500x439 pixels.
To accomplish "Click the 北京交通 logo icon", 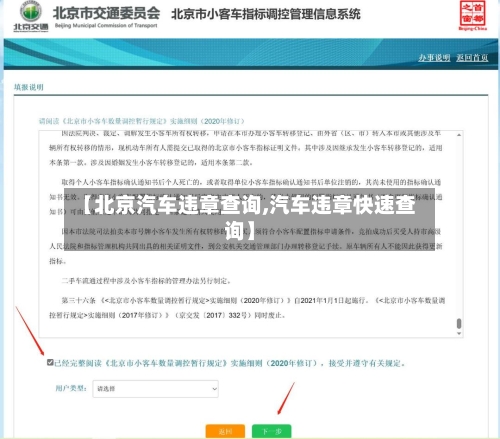I will 31,16.
